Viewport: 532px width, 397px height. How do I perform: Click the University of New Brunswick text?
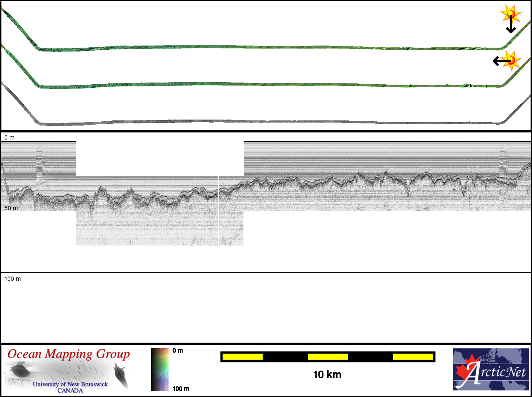pyautogui.click(x=70, y=384)
